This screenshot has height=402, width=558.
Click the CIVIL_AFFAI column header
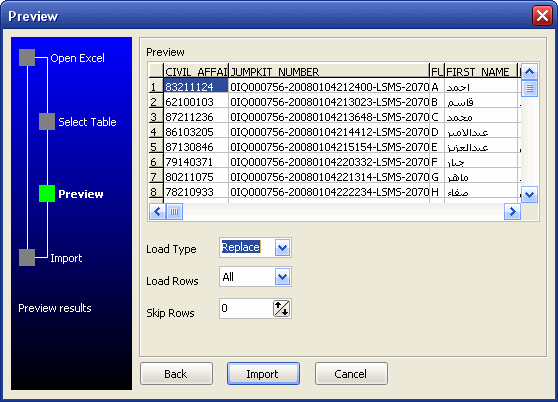pyautogui.click(x=196, y=71)
